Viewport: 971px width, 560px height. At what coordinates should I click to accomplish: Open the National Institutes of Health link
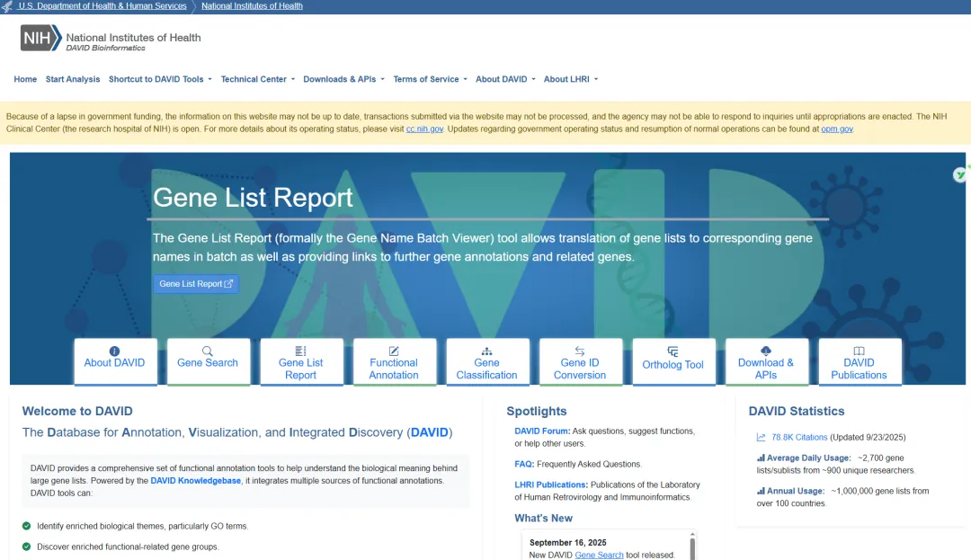coord(252,6)
